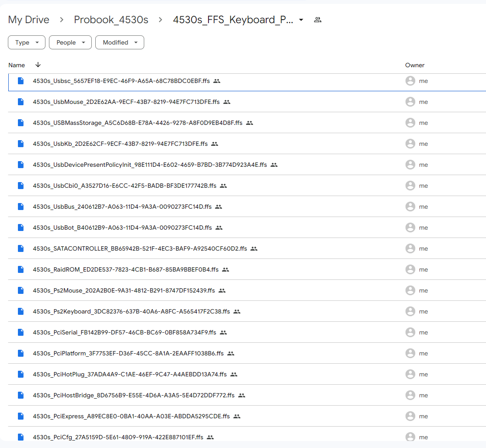The image size is (486, 448).
Task: Click shared icon next to 4530s_Usbsc file
Action: point(217,81)
